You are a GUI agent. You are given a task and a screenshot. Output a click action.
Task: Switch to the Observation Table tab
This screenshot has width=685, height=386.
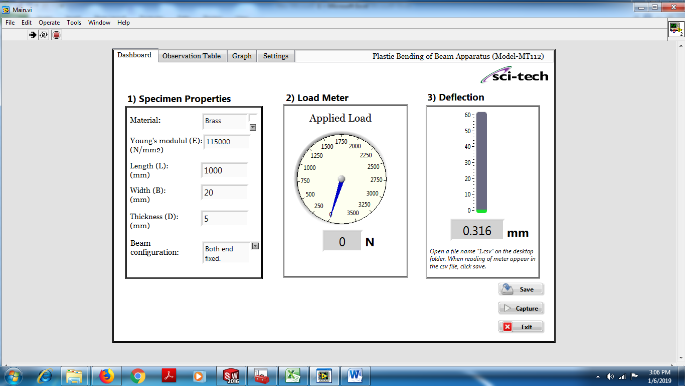pos(192,56)
